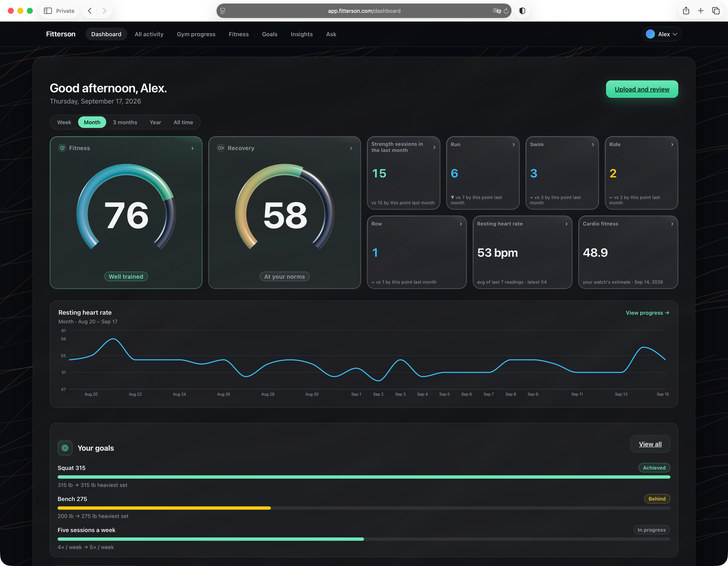The height and width of the screenshot is (566, 728).
Task: Switch to the Gym progress tab
Action: 196,34
